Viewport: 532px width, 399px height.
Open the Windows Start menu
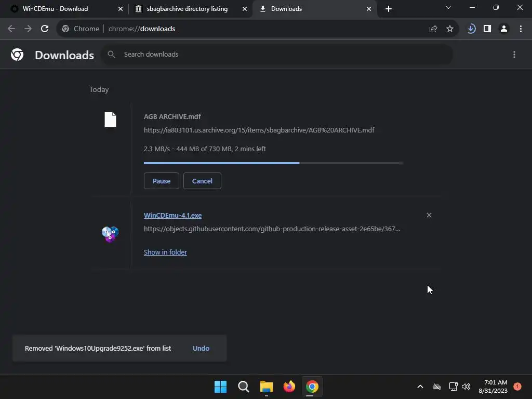(x=220, y=387)
